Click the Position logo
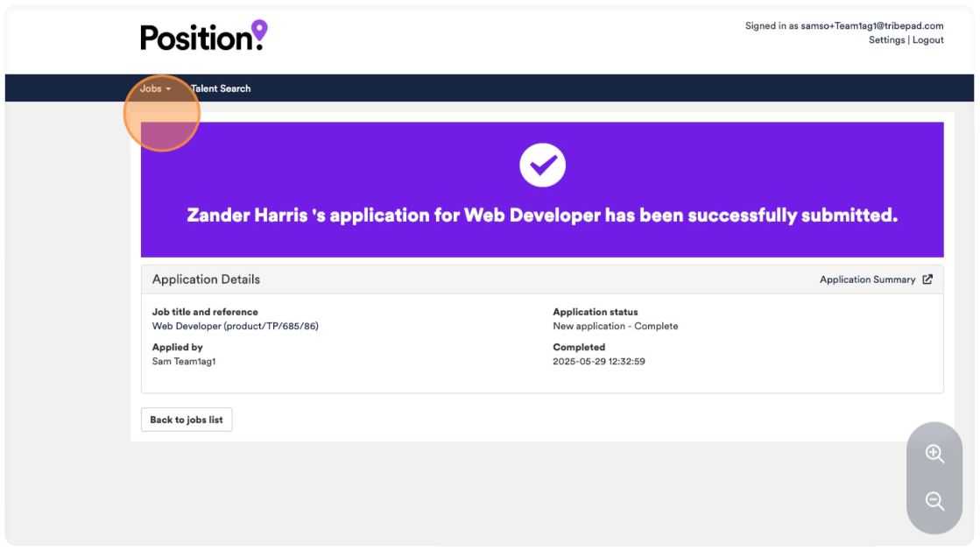980x551 pixels. pos(204,36)
